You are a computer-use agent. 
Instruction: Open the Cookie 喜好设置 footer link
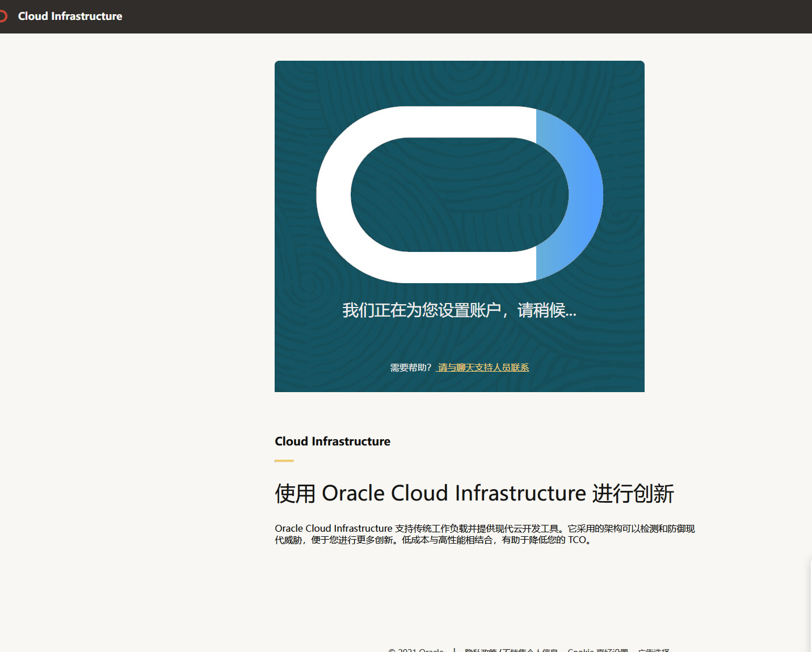[x=598, y=650]
